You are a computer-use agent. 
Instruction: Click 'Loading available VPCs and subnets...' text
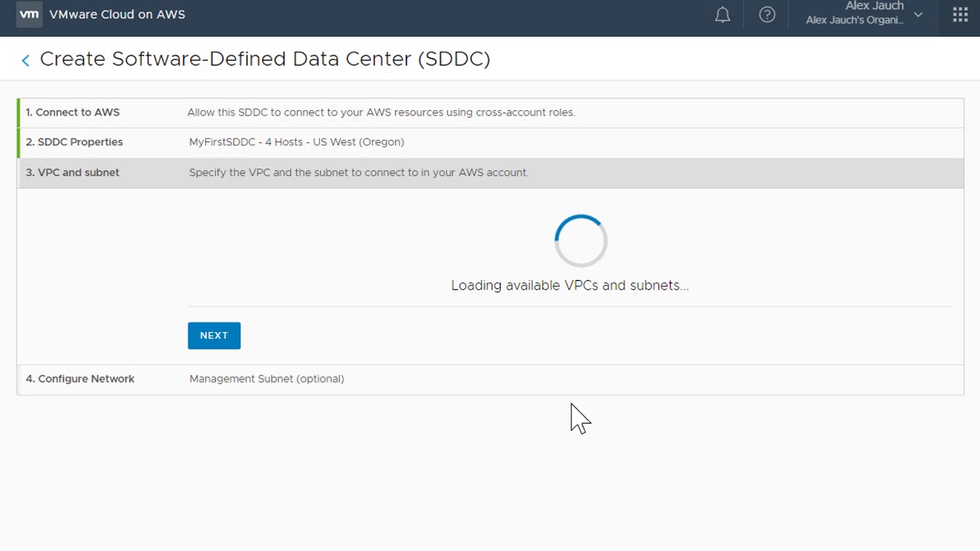pos(570,285)
